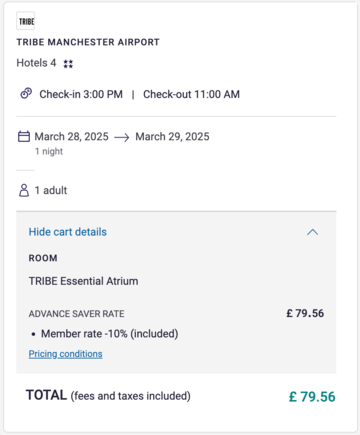360x435 pixels.
Task: Click the March 28, 2025 arrival date
Action: tap(72, 137)
